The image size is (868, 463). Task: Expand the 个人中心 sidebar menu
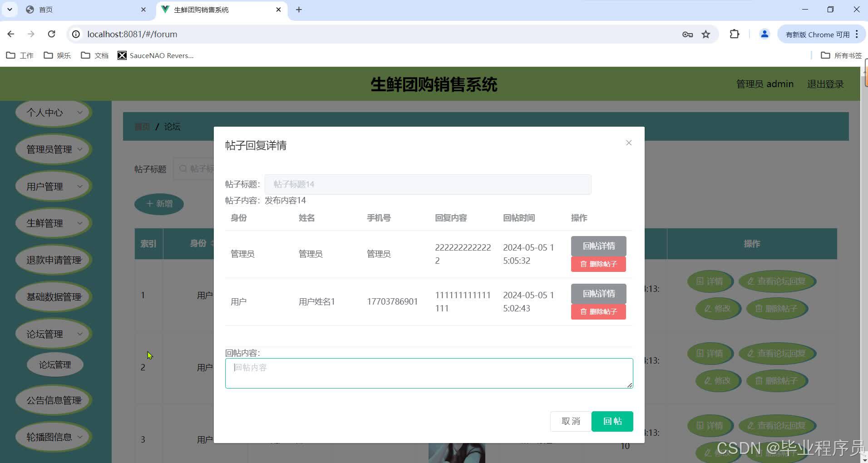click(x=54, y=112)
